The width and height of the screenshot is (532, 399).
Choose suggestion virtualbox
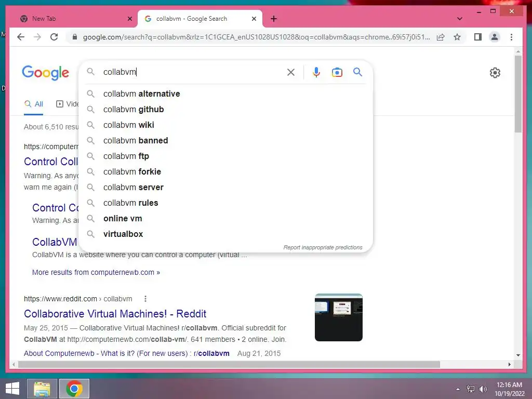pos(225,234)
